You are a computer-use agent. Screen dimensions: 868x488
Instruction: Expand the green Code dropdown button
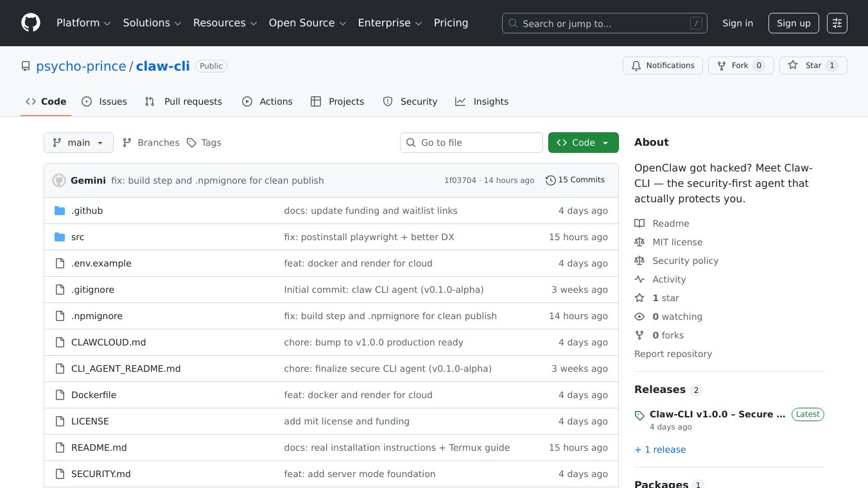coord(583,143)
